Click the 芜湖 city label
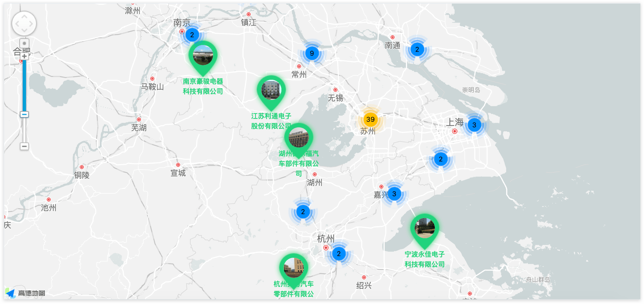The width and height of the screenshot is (644, 304). 139,128
